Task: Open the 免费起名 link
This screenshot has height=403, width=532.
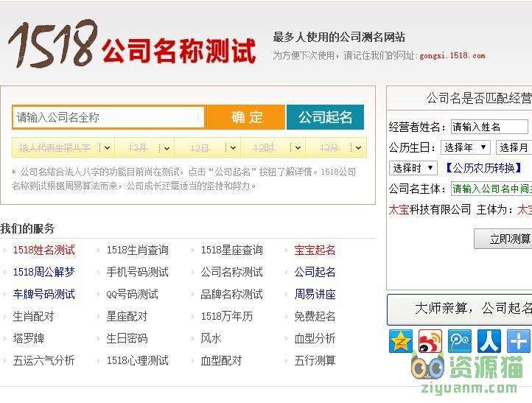Action: click(x=315, y=316)
